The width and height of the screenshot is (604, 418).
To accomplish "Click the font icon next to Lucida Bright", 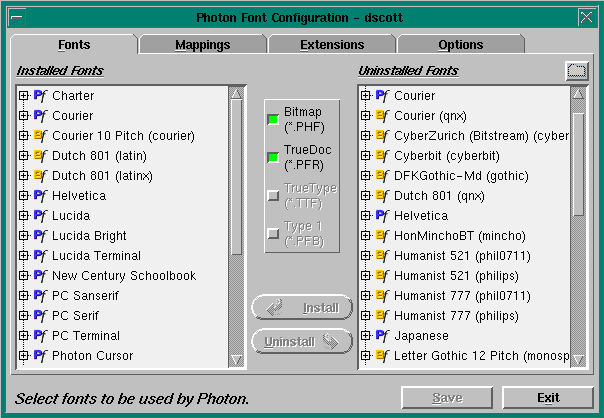I will [40, 236].
